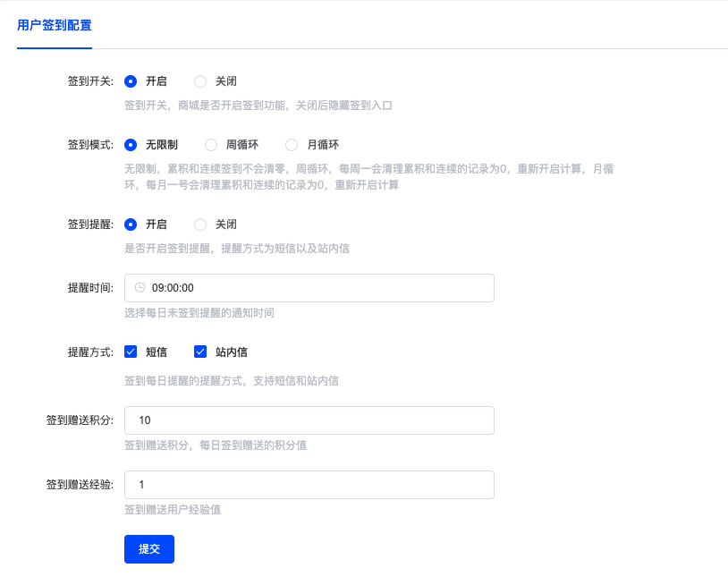Choose 月循环 sign-in mode
The width and height of the screenshot is (728, 585).
point(292,145)
